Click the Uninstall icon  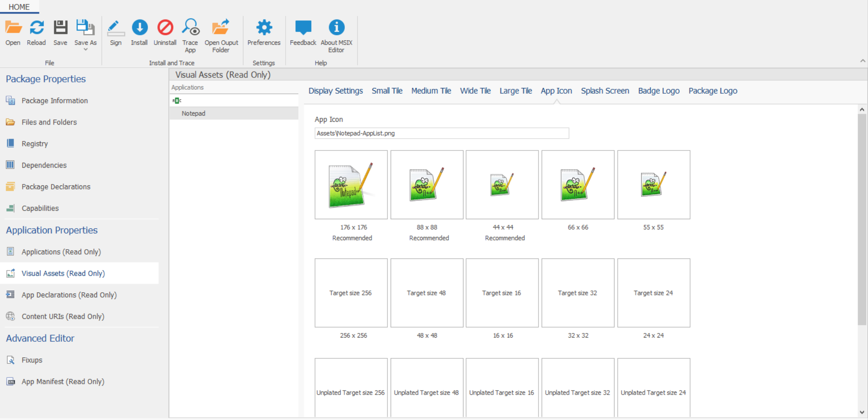point(165,27)
